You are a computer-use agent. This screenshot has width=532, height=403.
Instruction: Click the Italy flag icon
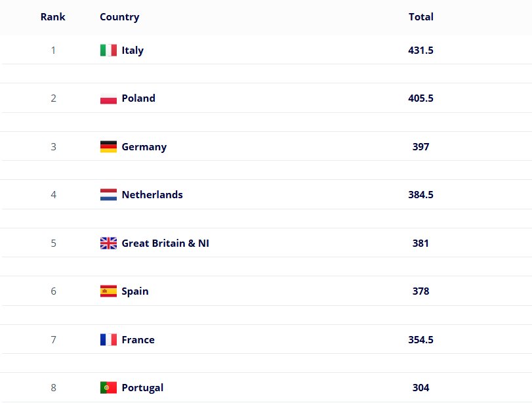tap(108, 51)
